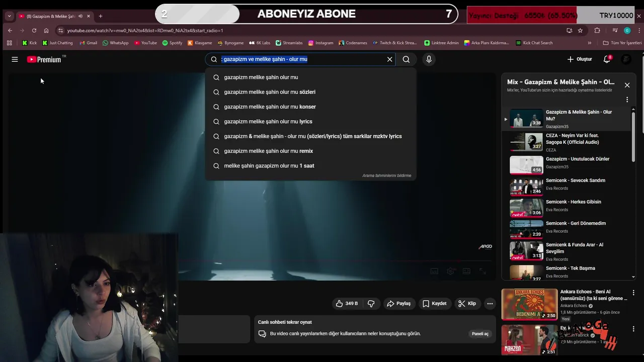This screenshot has width=644, height=362.
Task: Open the notifications bell
Action: pos(607,59)
